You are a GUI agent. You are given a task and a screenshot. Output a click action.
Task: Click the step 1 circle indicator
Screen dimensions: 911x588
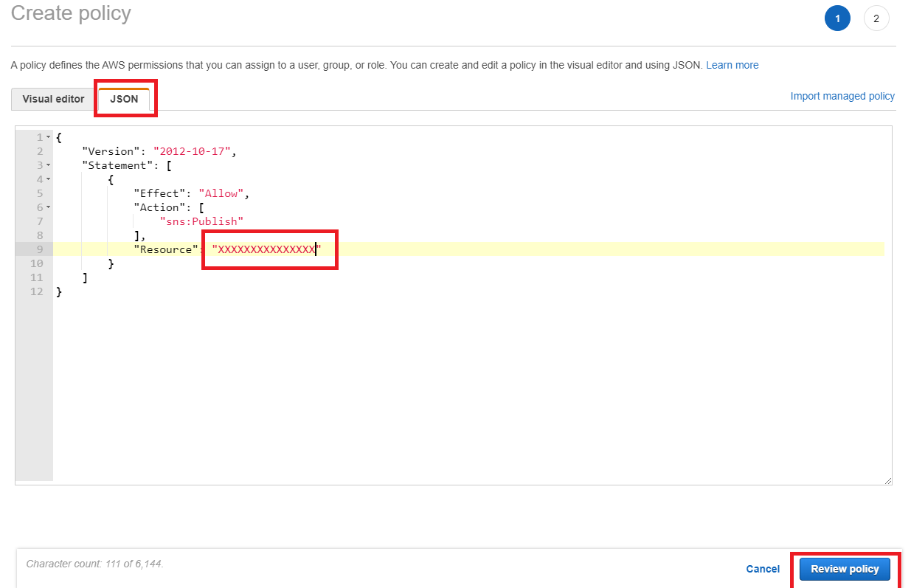tap(837, 18)
